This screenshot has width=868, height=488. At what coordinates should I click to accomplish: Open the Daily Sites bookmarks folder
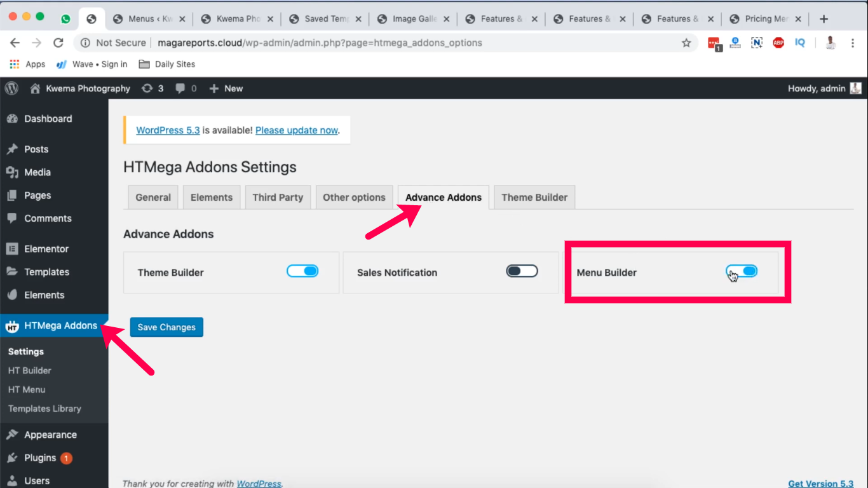pyautogui.click(x=166, y=64)
